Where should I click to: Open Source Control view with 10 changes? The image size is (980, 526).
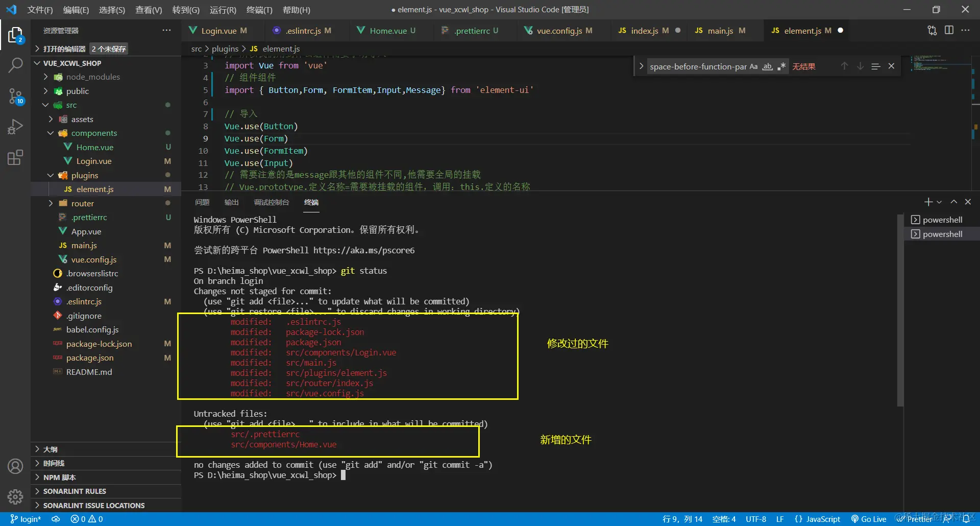(x=15, y=96)
